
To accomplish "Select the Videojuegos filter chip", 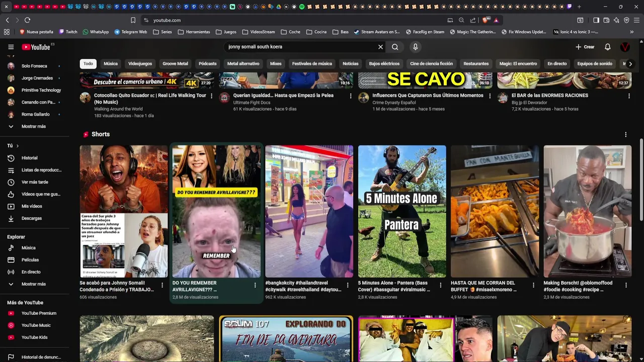I will click(x=140, y=64).
